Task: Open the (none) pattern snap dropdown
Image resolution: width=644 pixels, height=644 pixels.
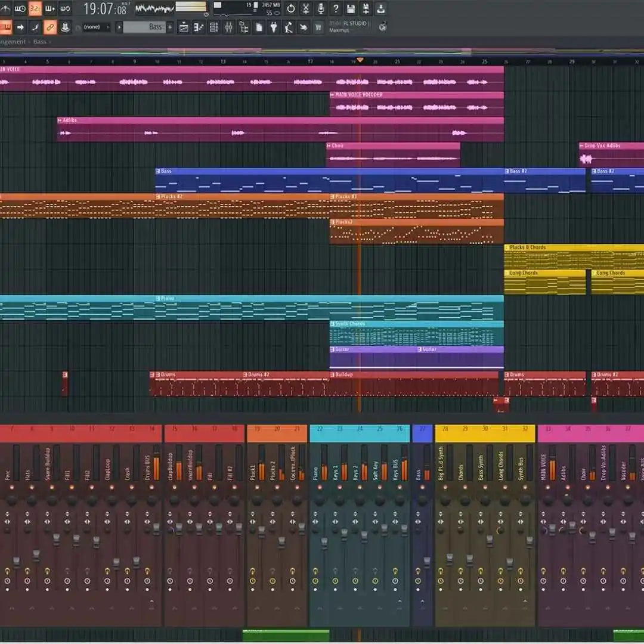Action: coord(96,27)
